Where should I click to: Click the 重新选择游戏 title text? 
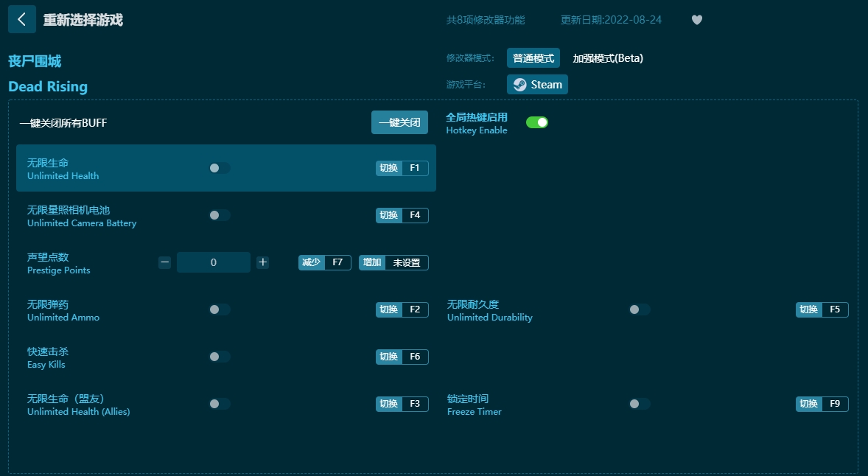click(83, 20)
